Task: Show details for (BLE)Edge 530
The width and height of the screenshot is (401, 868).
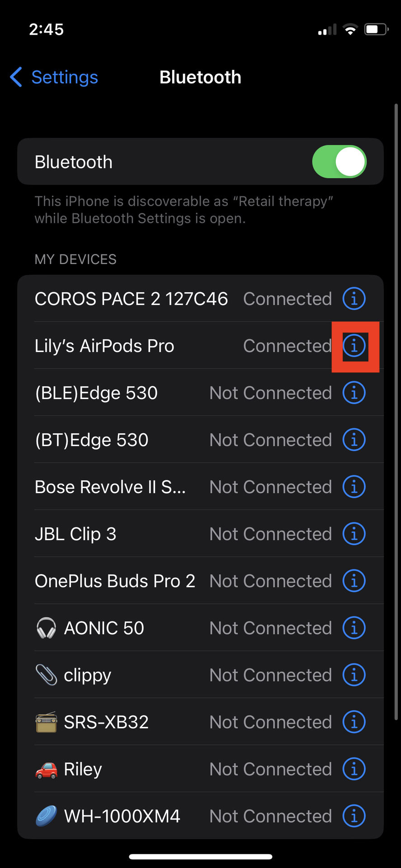Action: click(354, 393)
